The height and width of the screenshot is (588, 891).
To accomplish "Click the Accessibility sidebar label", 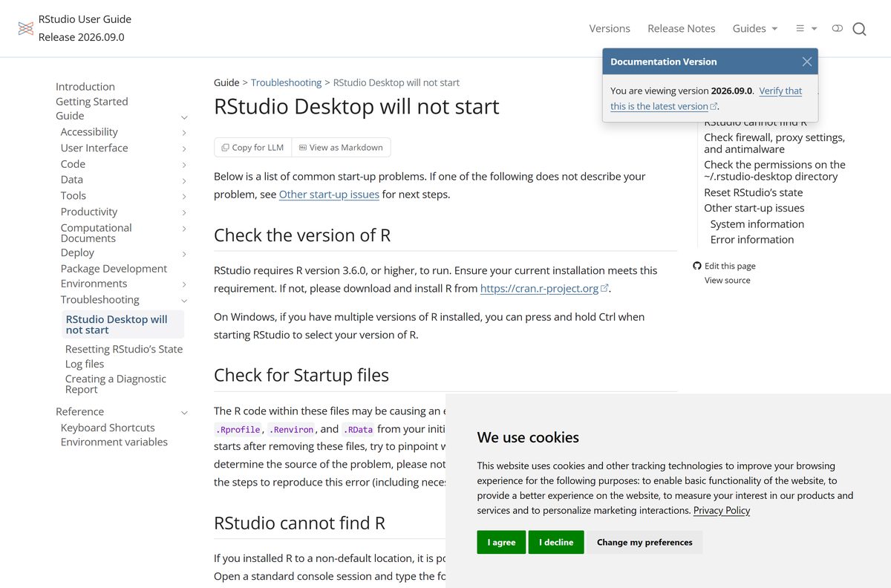I will pos(89,132).
